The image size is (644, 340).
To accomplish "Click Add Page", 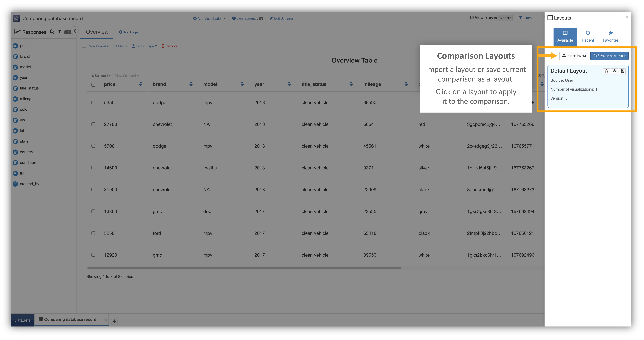I will [x=128, y=32].
